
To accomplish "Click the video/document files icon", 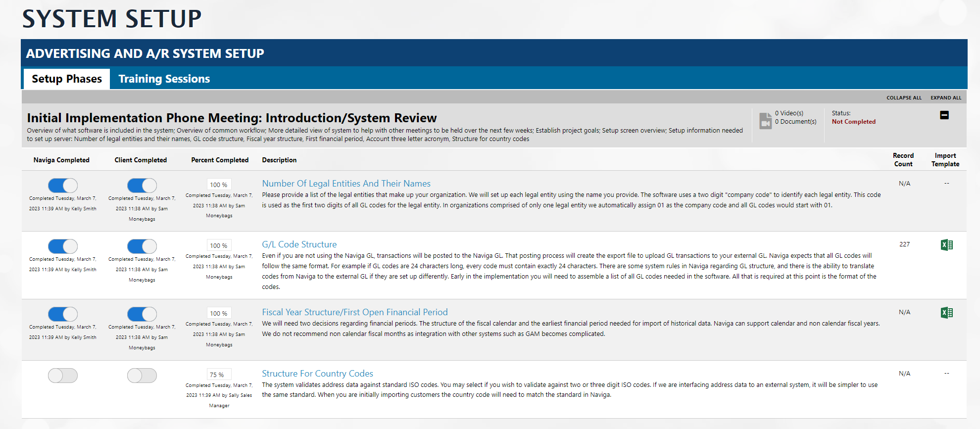I will (x=765, y=120).
